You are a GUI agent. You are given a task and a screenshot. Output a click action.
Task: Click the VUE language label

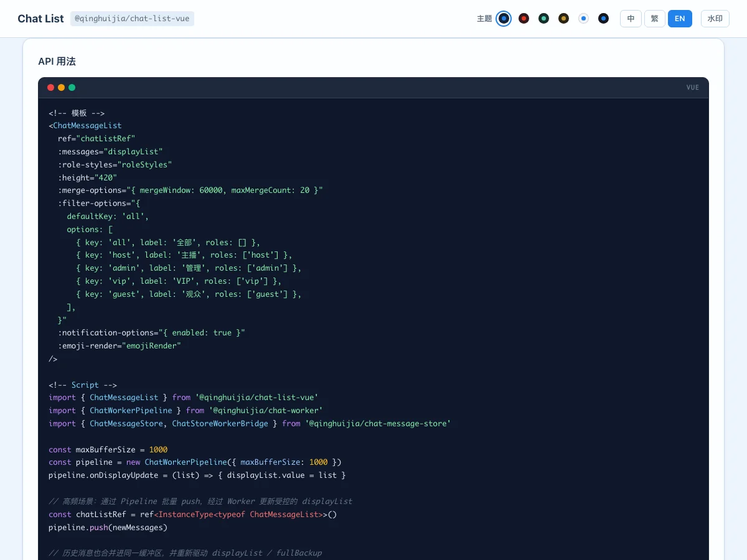pyautogui.click(x=693, y=88)
